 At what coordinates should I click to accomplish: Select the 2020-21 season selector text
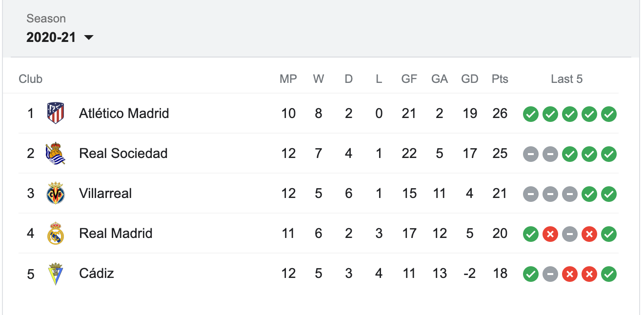click(51, 38)
